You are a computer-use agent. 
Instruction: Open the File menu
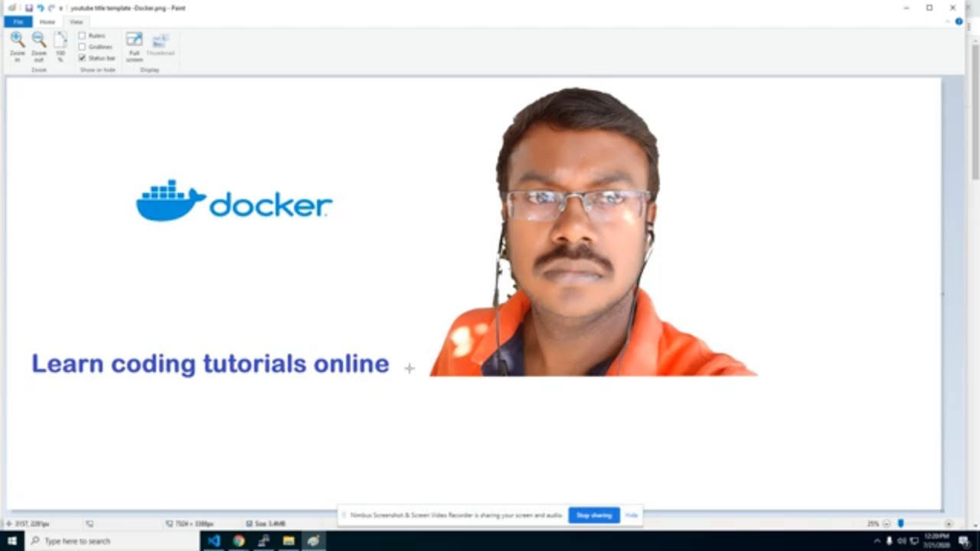tap(18, 22)
